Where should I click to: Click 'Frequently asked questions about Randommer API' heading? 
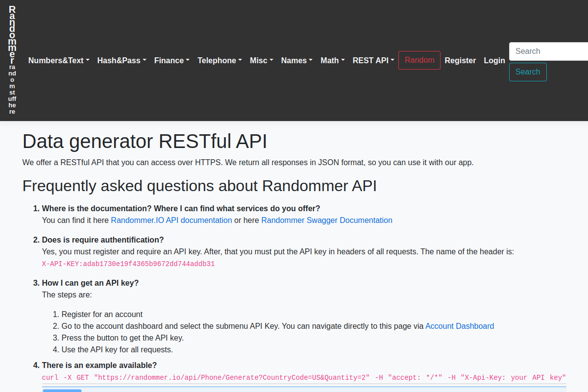[199, 186]
